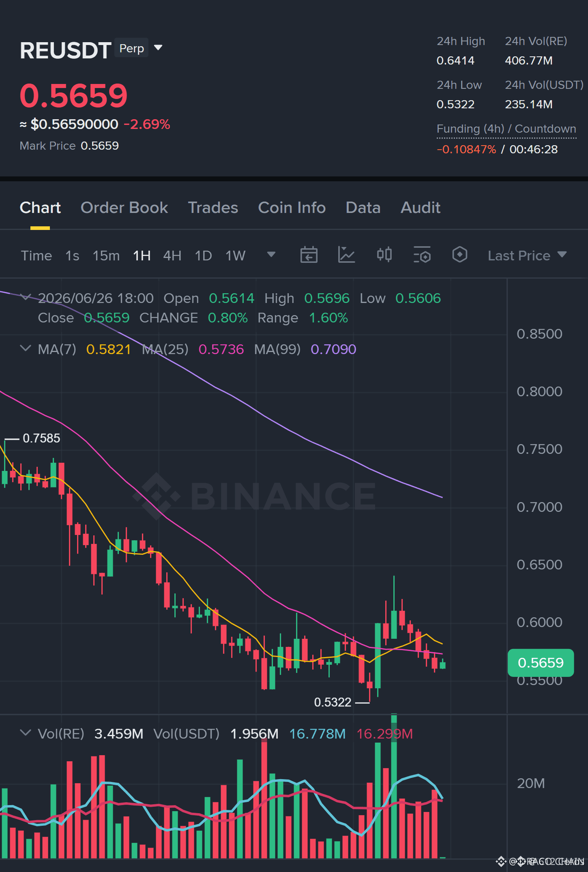The width and height of the screenshot is (588, 872).
Task: Open the technical indicators line-chart icon
Action: [346, 255]
